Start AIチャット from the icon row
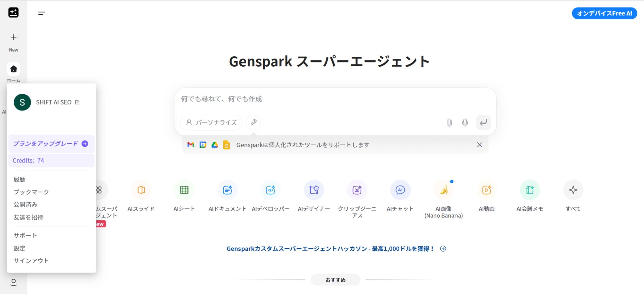Image resolution: width=644 pixels, height=294 pixels. 400,190
